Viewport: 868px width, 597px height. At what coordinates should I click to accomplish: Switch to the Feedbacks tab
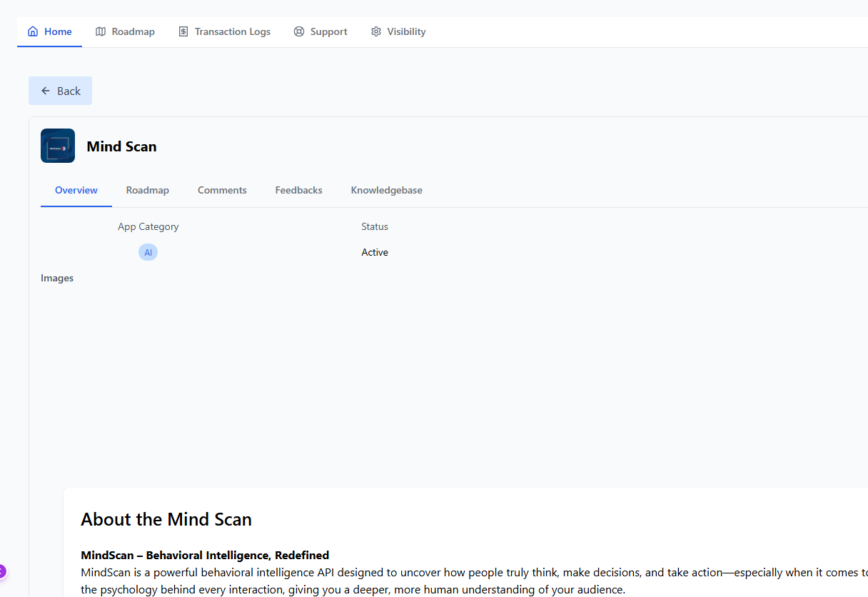point(299,190)
